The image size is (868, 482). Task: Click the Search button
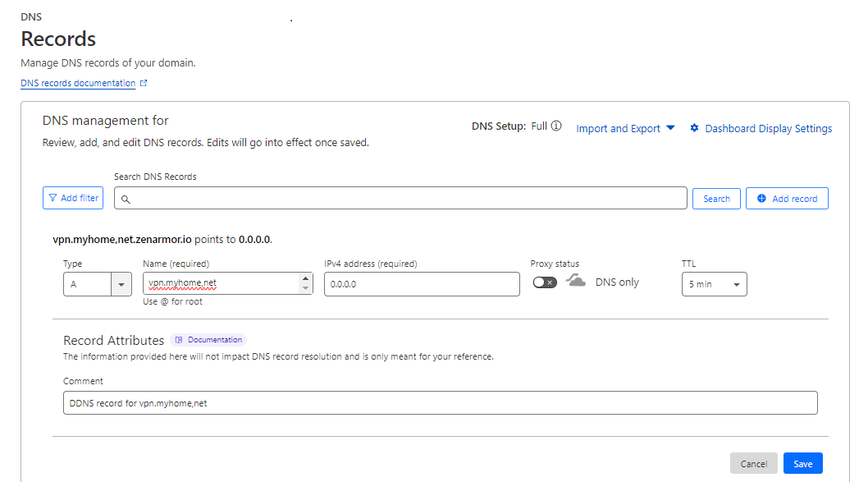point(716,199)
